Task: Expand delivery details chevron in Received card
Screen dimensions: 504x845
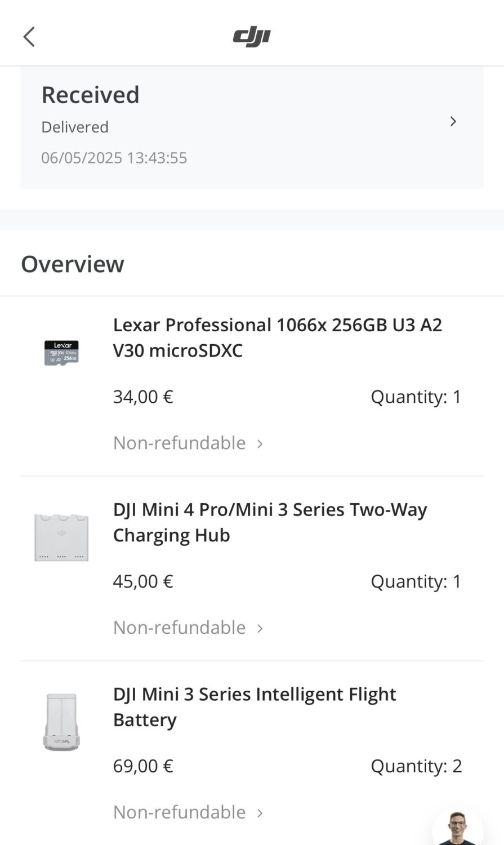Action: (x=453, y=121)
